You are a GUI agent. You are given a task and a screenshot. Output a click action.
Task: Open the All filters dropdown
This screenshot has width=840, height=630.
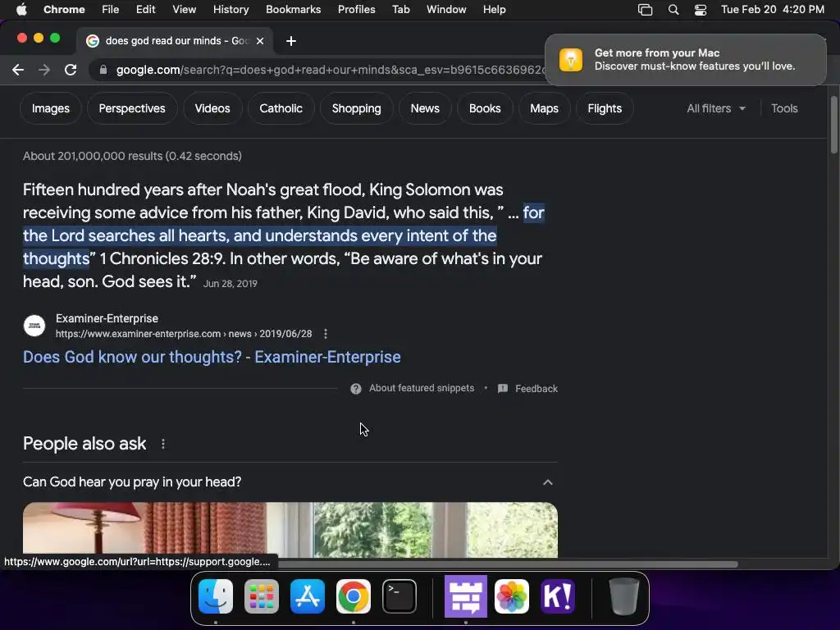coord(716,108)
